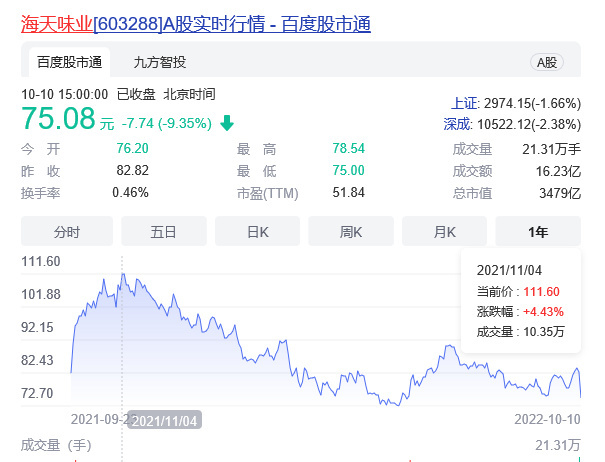Switch to the 百度股市通 tab
Image resolution: width=605 pixels, height=462 pixels.
tap(69, 62)
